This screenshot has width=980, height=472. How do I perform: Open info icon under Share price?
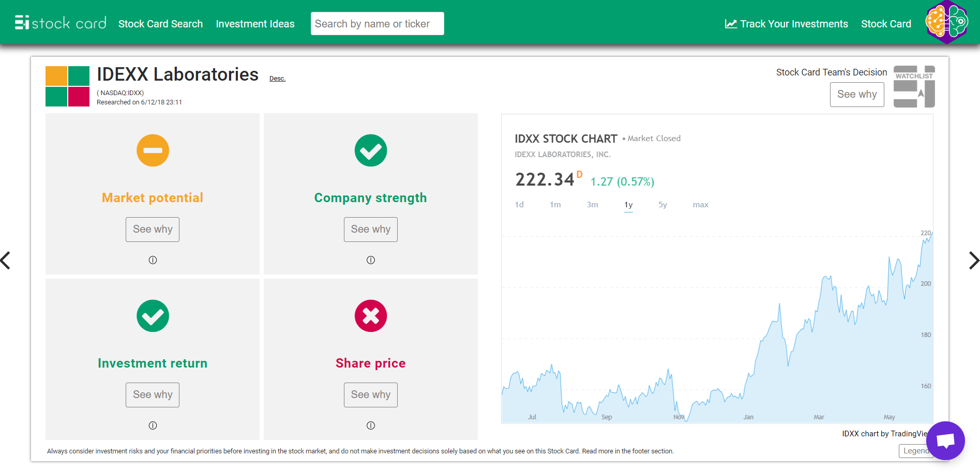tap(371, 425)
